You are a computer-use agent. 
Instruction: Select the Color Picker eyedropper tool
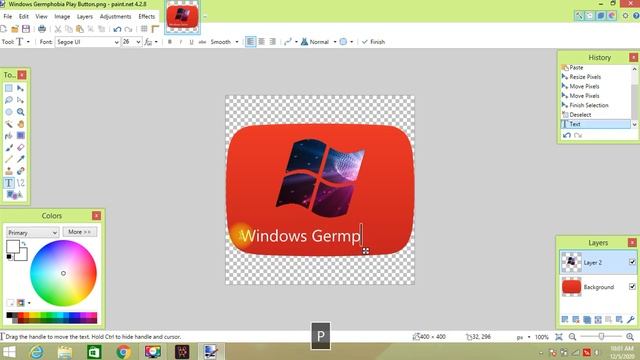pyautogui.click(x=20, y=159)
